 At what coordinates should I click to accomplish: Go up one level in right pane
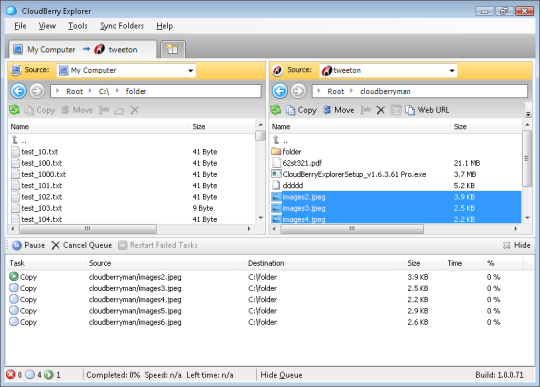(280, 140)
